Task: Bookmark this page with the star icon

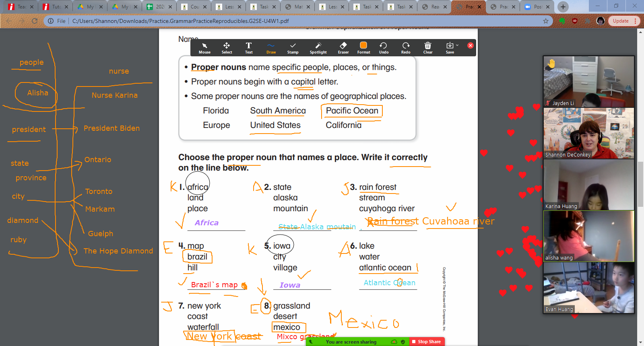Action: coord(546,21)
